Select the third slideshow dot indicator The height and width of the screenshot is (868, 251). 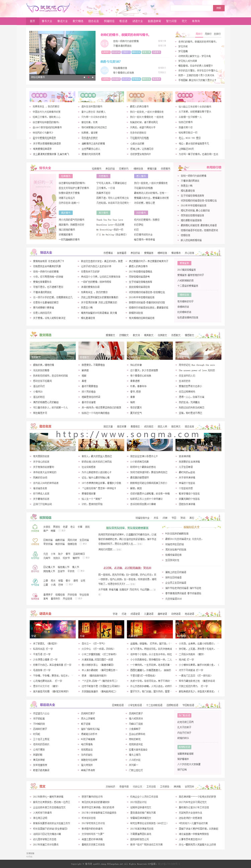click(93, 77)
